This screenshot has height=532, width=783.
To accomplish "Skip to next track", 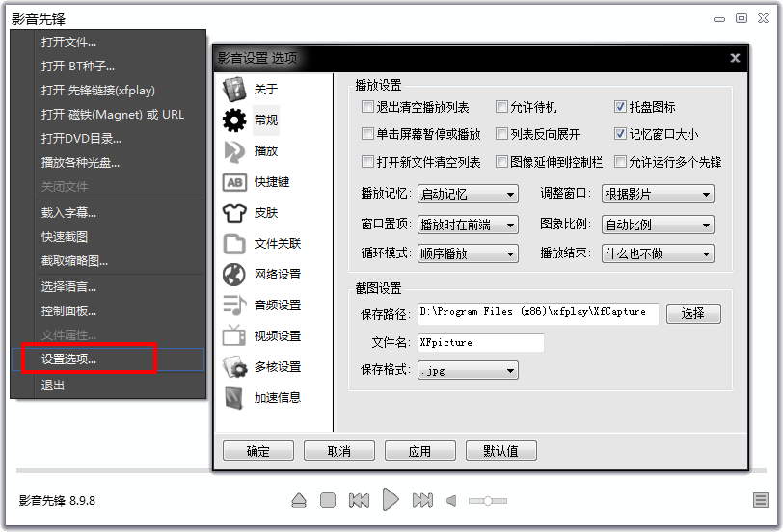I will pyautogui.click(x=422, y=500).
